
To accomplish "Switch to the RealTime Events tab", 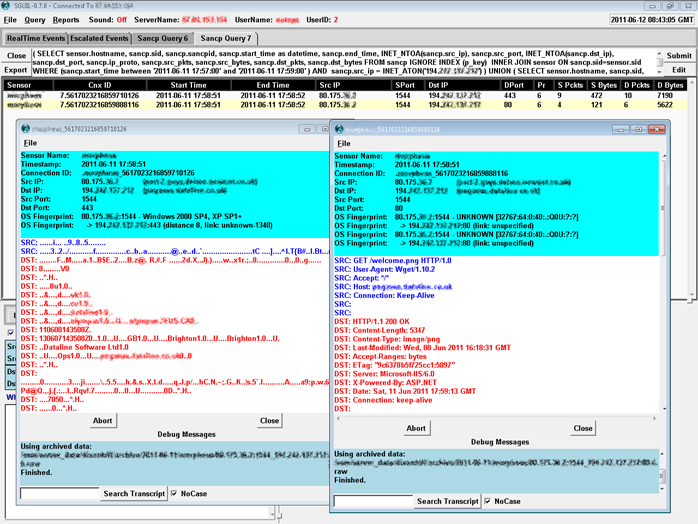I will 34,37.
